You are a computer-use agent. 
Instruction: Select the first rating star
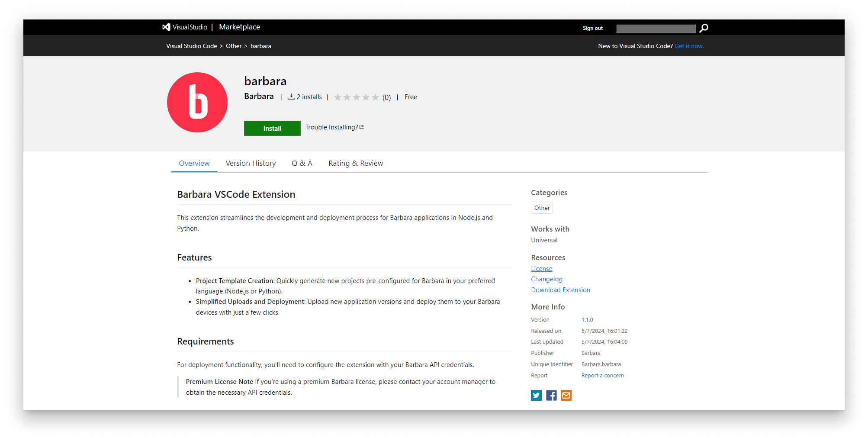click(x=338, y=97)
